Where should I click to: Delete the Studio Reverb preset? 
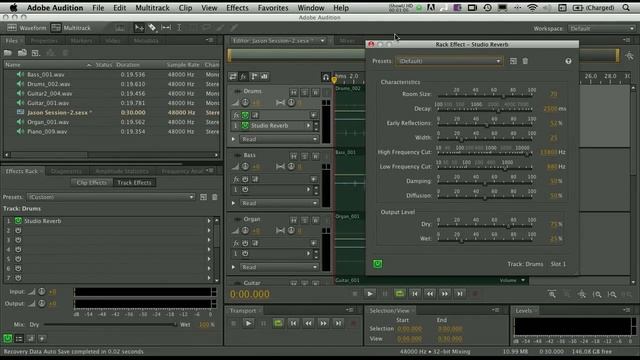[x=525, y=61]
